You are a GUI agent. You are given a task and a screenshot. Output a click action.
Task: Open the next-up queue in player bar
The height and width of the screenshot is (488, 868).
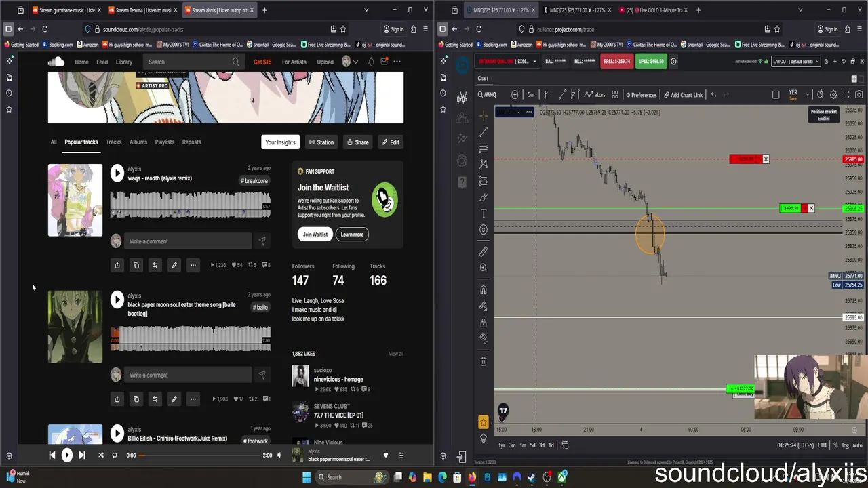coord(401,455)
